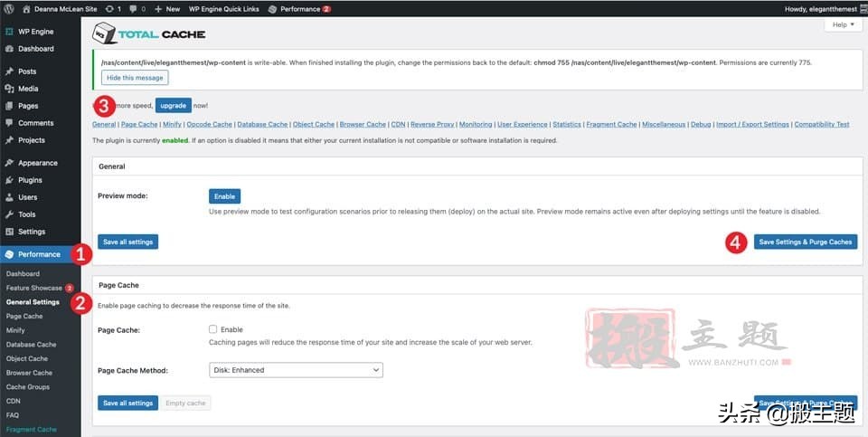Jump to Reverse Proxy anchor link

coord(432,124)
